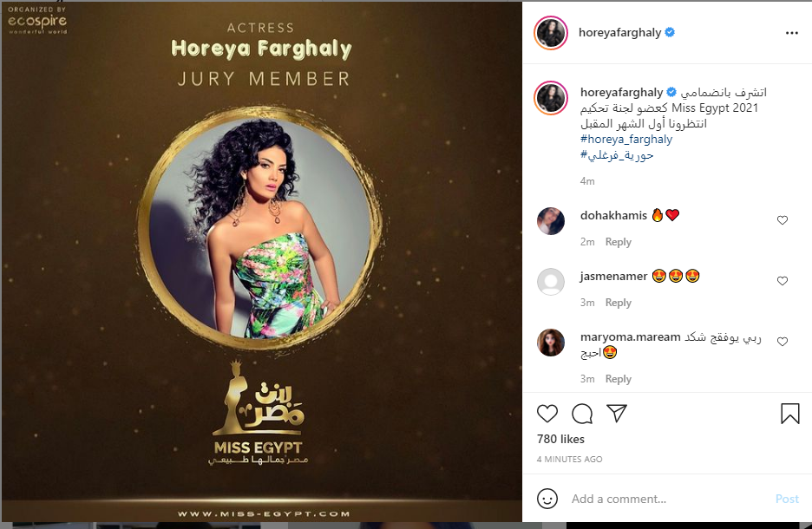The width and height of the screenshot is (812, 529).
Task: Reply to jasmenamer's comment
Action: pyautogui.click(x=619, y=303)
